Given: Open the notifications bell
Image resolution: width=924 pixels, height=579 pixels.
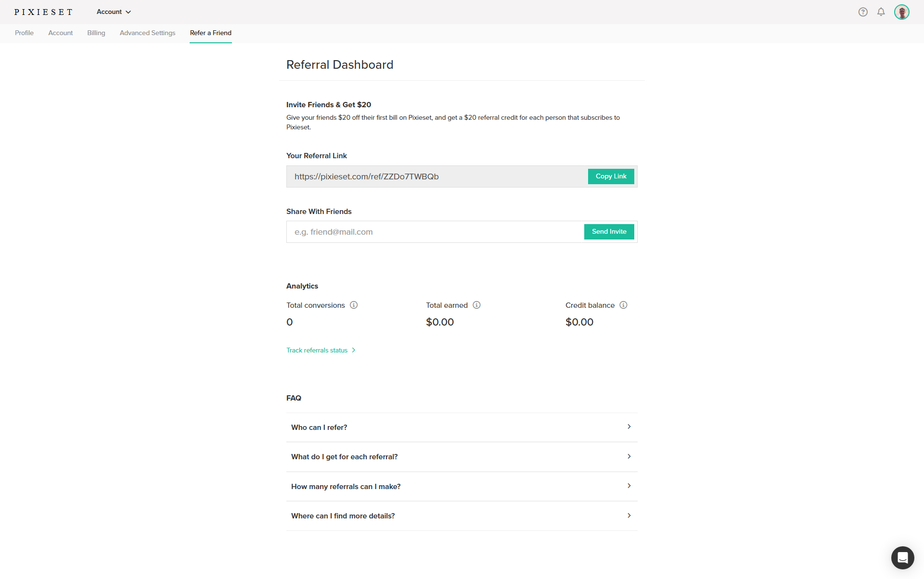Looking at the screenshot, I should [x=881, y=12].
